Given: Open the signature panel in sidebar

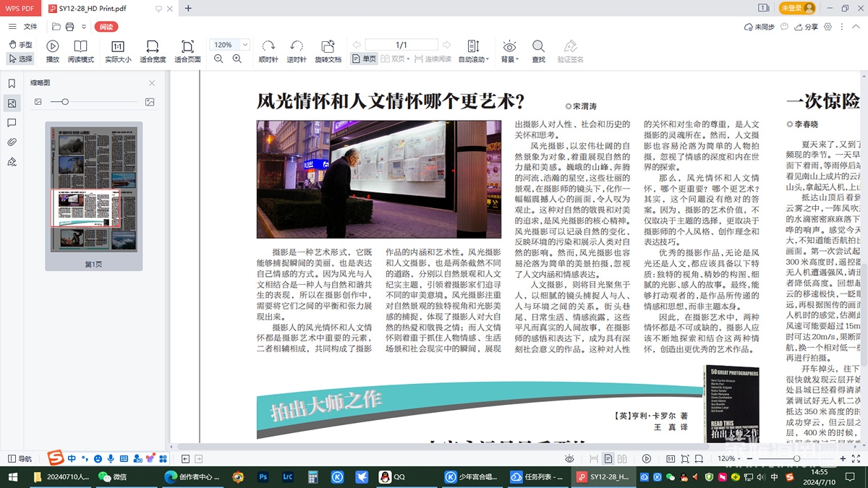Looking at the screenshot, I should click(x=12, y=162).
